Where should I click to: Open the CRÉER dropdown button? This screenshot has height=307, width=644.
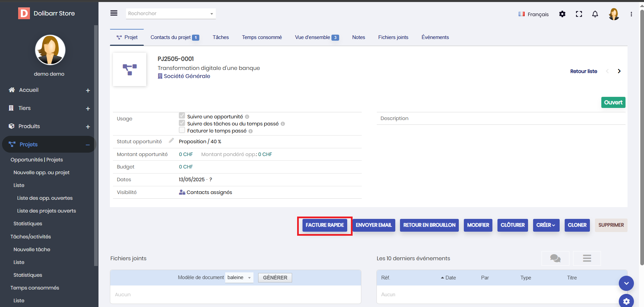coord(546,225)
